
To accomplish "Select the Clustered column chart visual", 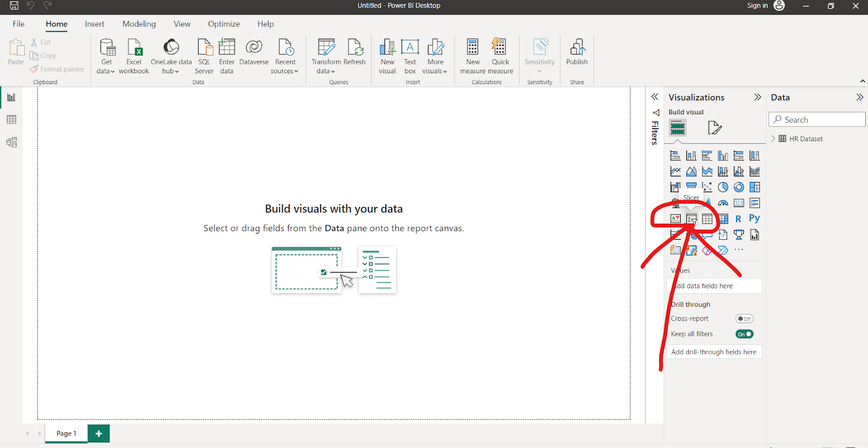I will point(723,156).
